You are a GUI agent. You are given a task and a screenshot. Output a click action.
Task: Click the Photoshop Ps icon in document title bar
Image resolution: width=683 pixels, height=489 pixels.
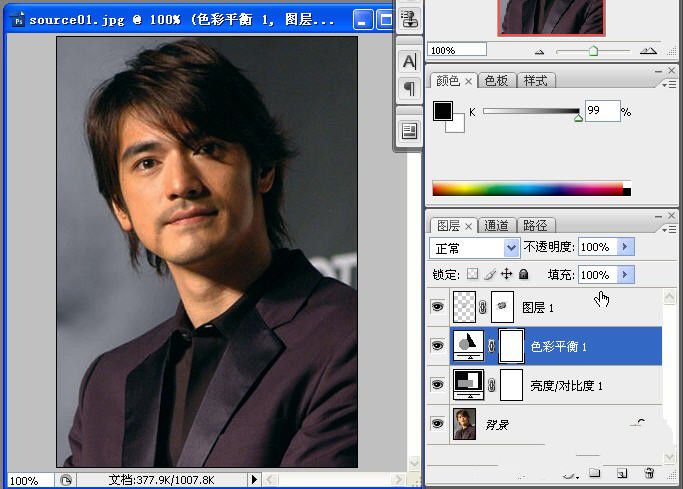pyautogui.click(x=18, y=20)
